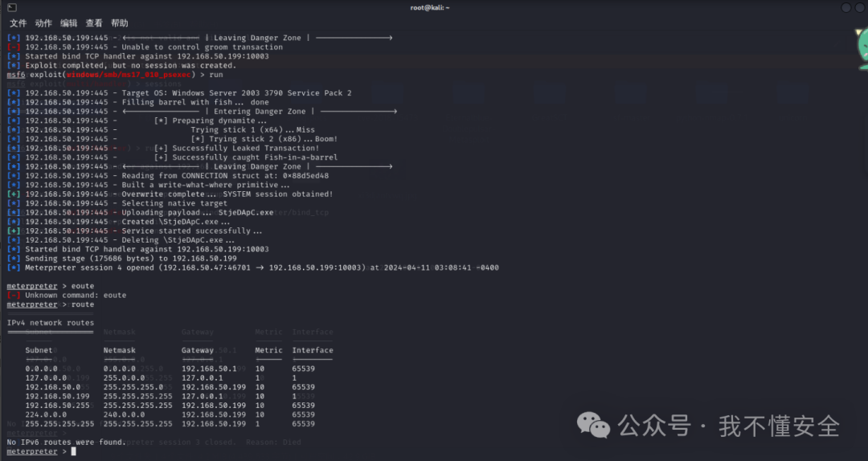This screenshot has width=868, height=461.
Task: Click "Reading from CONNECTION struct" line
Action: pos(168,175)
